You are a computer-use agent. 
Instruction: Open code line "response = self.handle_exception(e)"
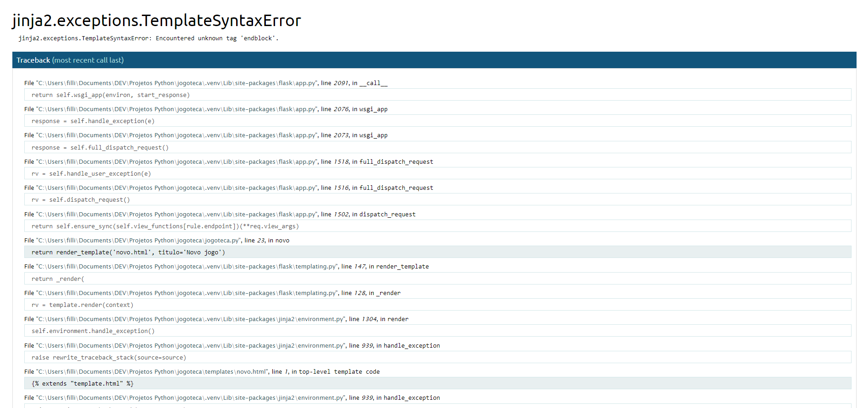tap(437, 121)
